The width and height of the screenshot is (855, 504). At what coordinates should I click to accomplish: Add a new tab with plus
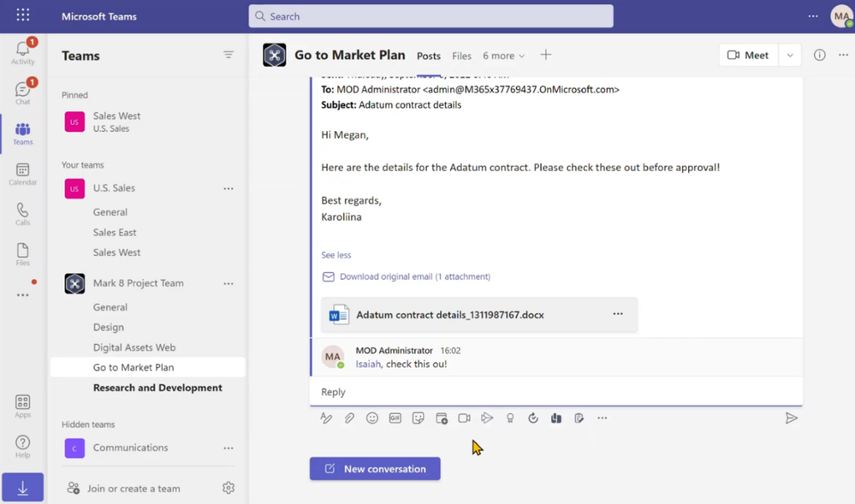click(546, 55)
